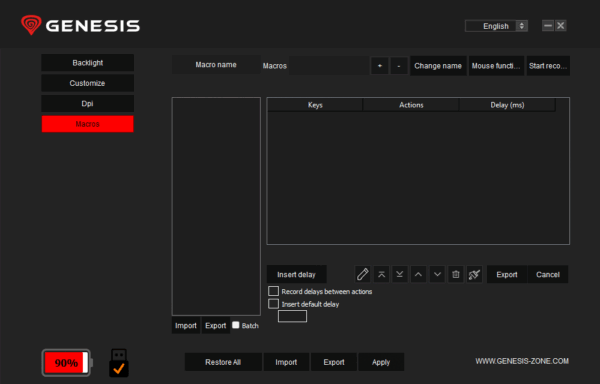Tick Insert default delay checkbox

click(x=273, y=304)
